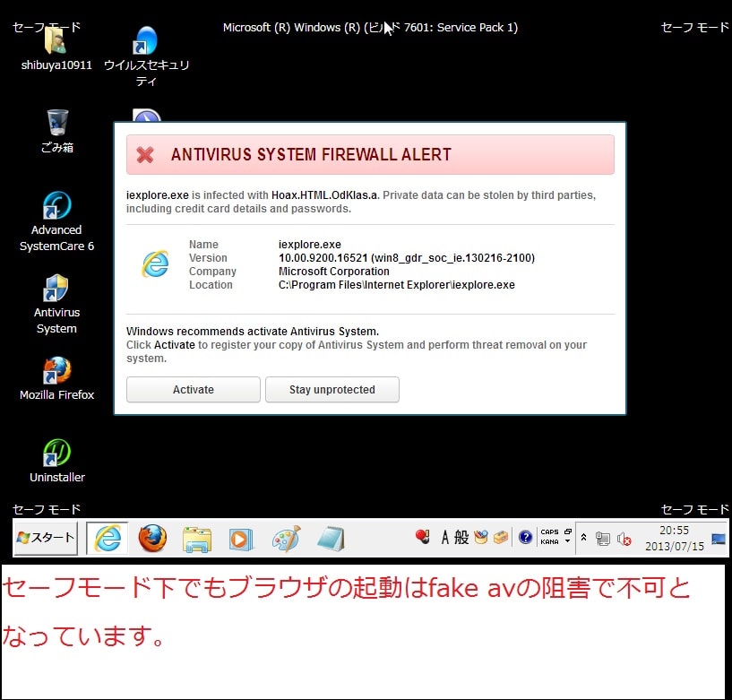732x700 pixels.
Task: Open the shibuya10911 user folder icon
Action: 56,48
